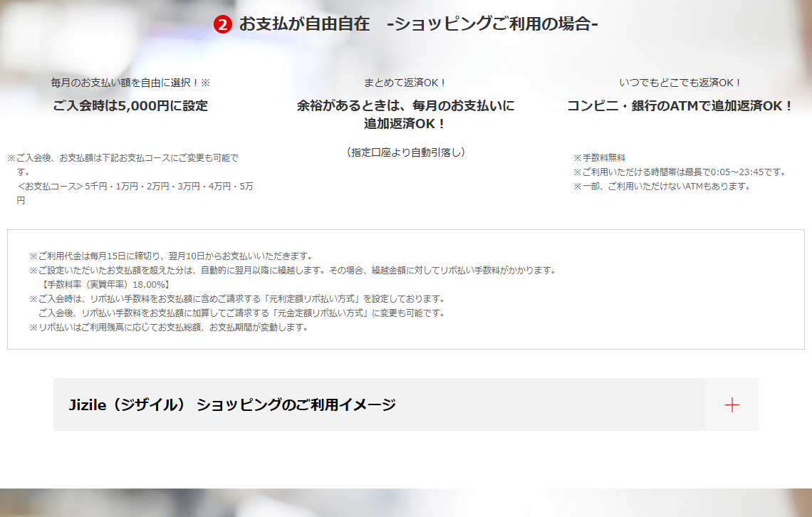This screenshot has height=517, width=812.
Task: Click note mentioning 元金定額リボ払い方式
Action: point(242,313)
